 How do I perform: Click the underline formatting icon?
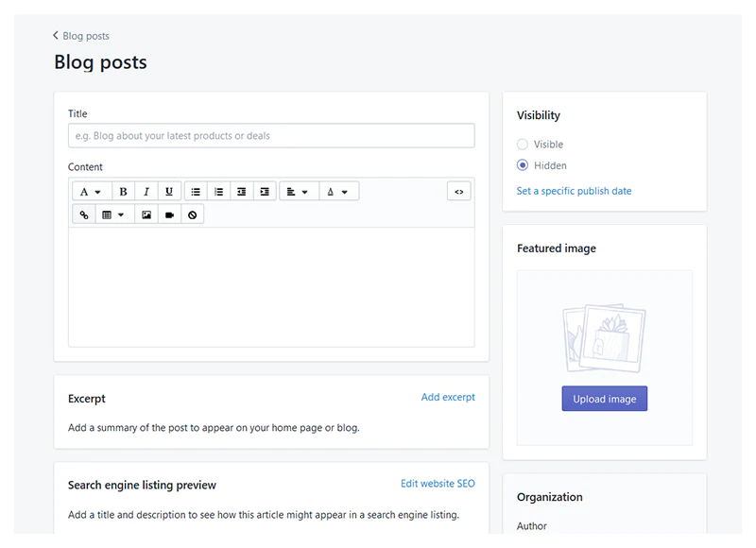click(x=169, y=192)
